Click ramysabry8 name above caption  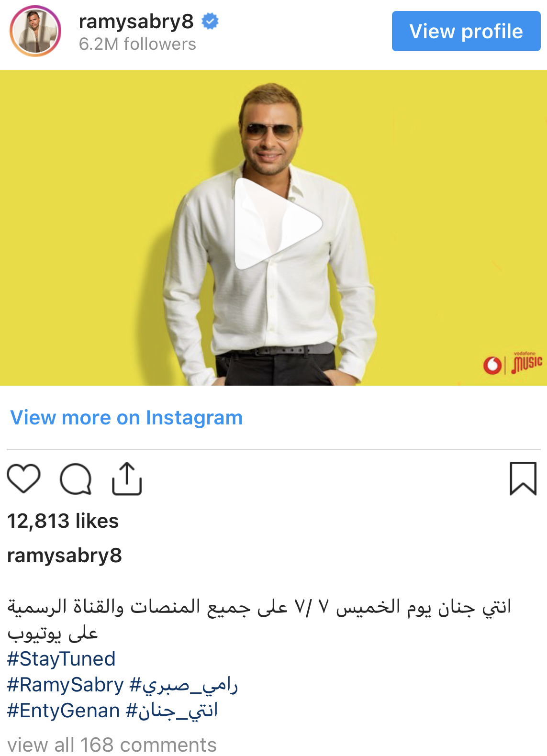(65, 556)
